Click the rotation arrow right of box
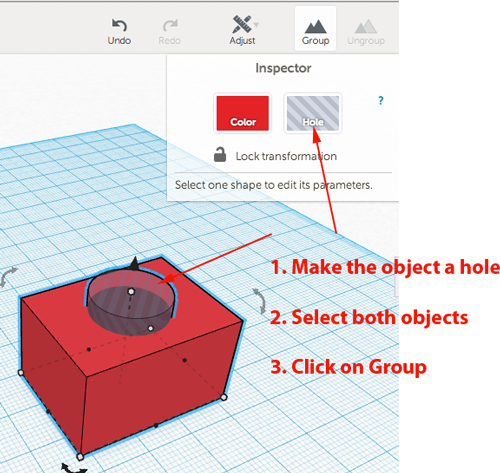Image resolution: width=500 pixels, height=473 pixels. tap(259, 301)
